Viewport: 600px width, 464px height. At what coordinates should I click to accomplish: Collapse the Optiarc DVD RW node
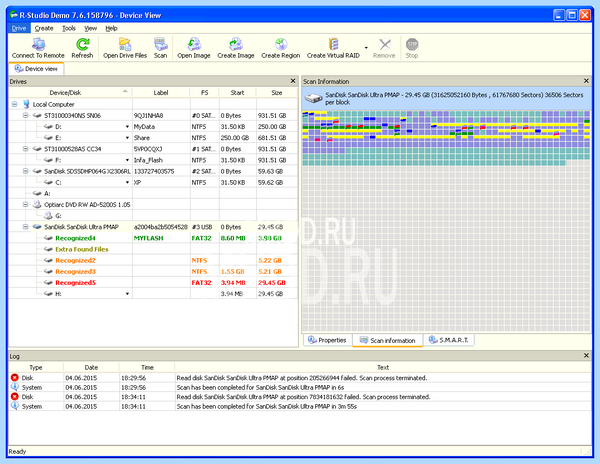(26, 205)
